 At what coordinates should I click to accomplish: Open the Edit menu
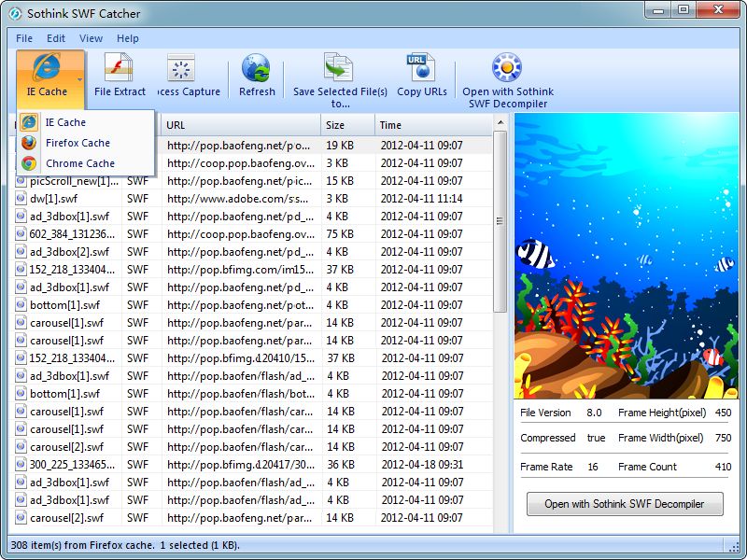click(56, 38)
